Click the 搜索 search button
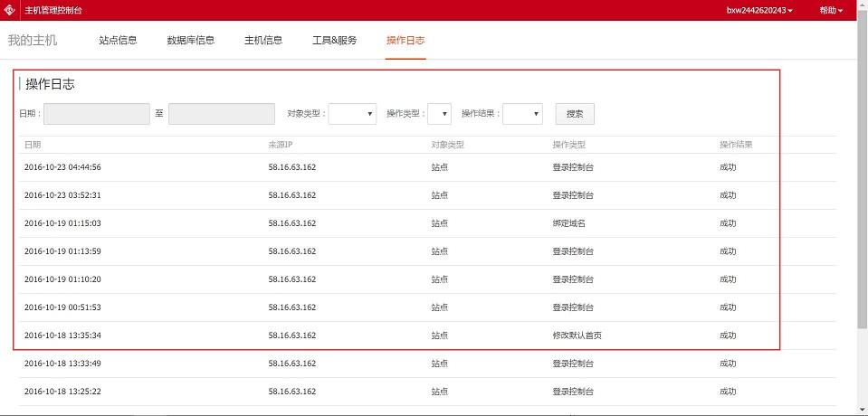The image size is (868, 416). 575,114
